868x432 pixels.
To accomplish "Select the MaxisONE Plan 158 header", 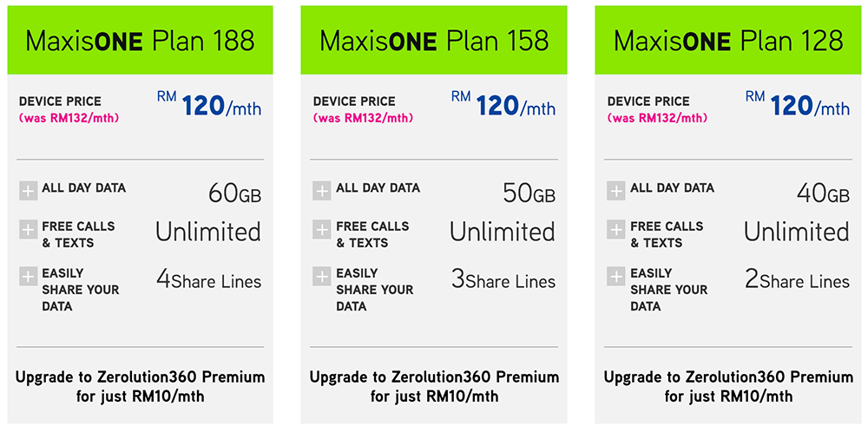I will point(434,41).
